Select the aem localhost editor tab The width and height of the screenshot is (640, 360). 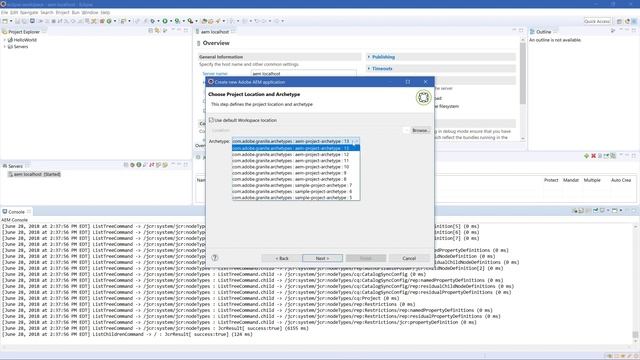click(215, 31)
